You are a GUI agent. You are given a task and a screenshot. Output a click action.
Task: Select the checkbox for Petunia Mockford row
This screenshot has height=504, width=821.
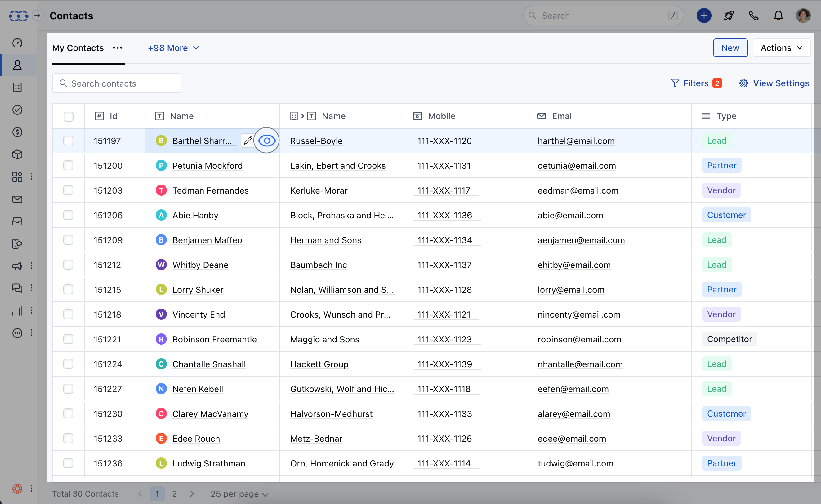click(68, 166)
